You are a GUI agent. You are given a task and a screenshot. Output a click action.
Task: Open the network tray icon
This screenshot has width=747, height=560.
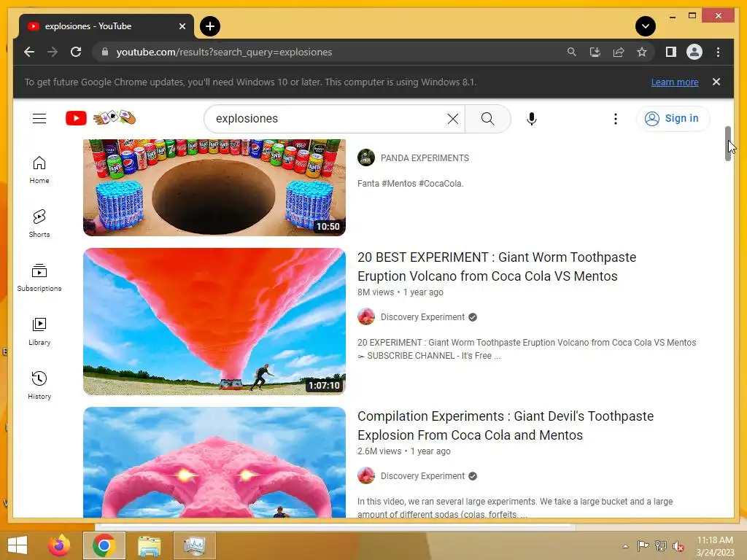point(661,546)
